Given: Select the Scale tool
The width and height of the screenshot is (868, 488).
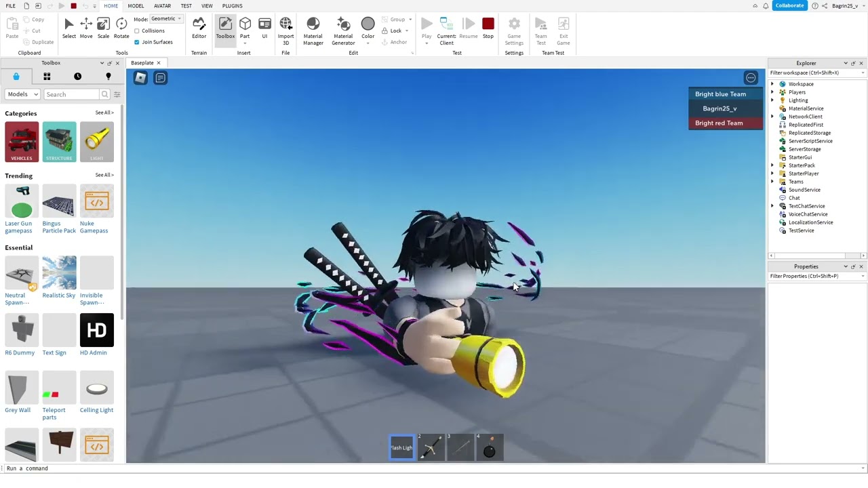Looking at the screenshot, I should coord(103,28).
